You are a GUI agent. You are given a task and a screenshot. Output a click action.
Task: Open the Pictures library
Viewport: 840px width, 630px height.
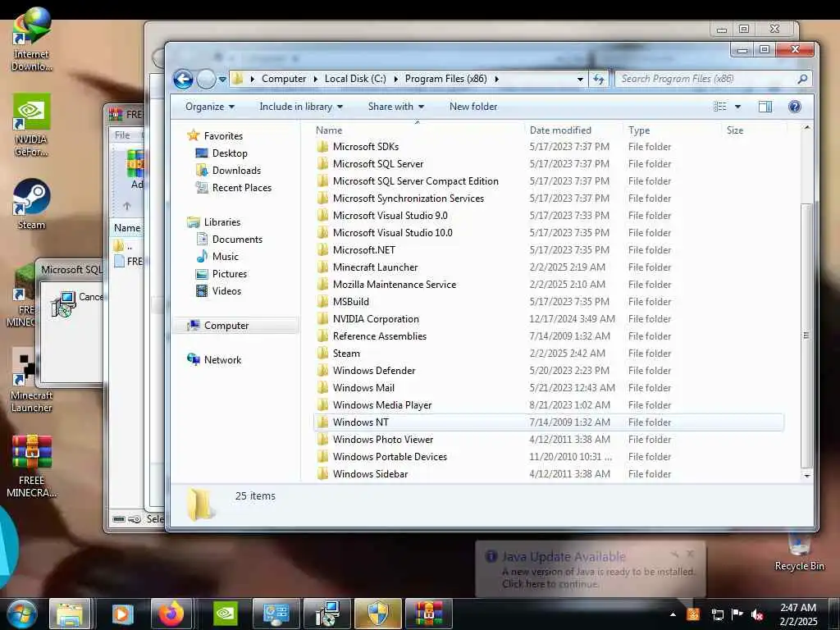click(230, 274)
